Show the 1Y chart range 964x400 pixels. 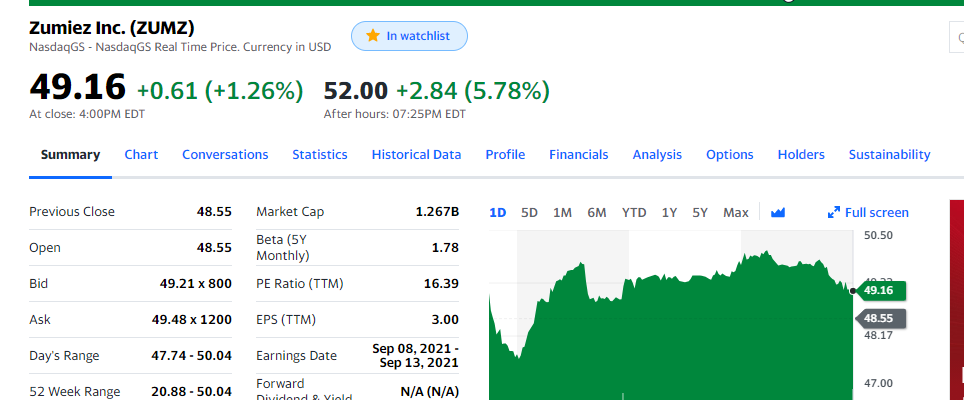tap(670, 212)
